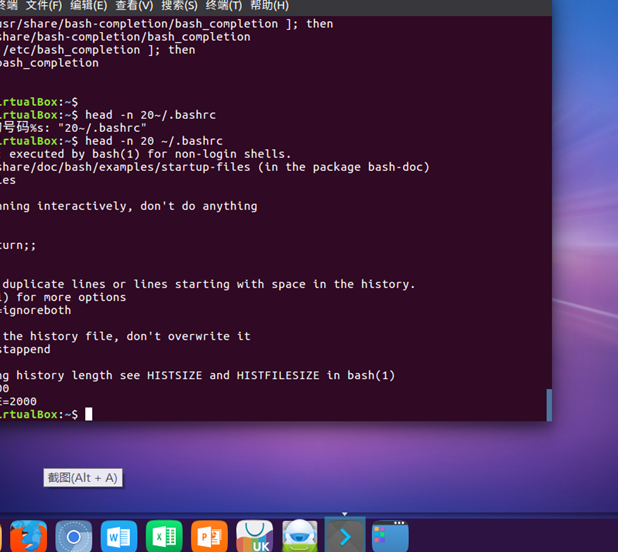This screenshot has width=618, height=552.
Task: Open the 搜索(S) menu
Action: 179,6
